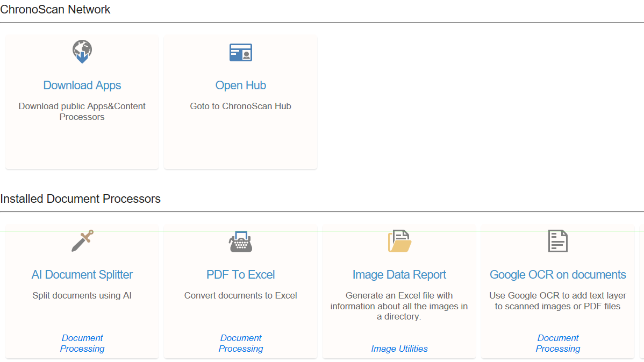Launch AI Document Splitter title link
644x362 pixels.
point(82,274)
